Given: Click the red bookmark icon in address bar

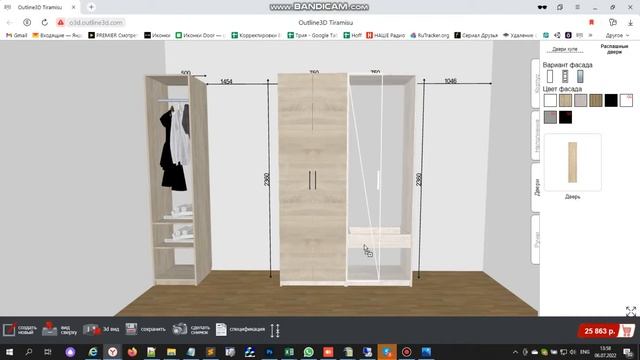Looking at the screenshot, I should pos(591,22).
